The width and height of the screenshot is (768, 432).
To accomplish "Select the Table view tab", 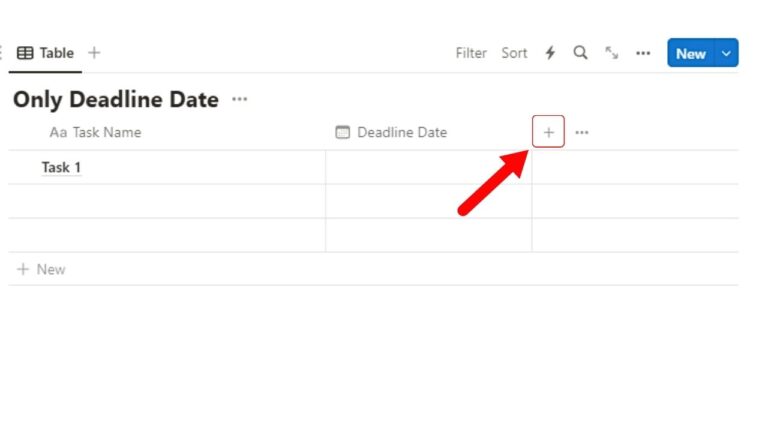I will pos(45,53).
